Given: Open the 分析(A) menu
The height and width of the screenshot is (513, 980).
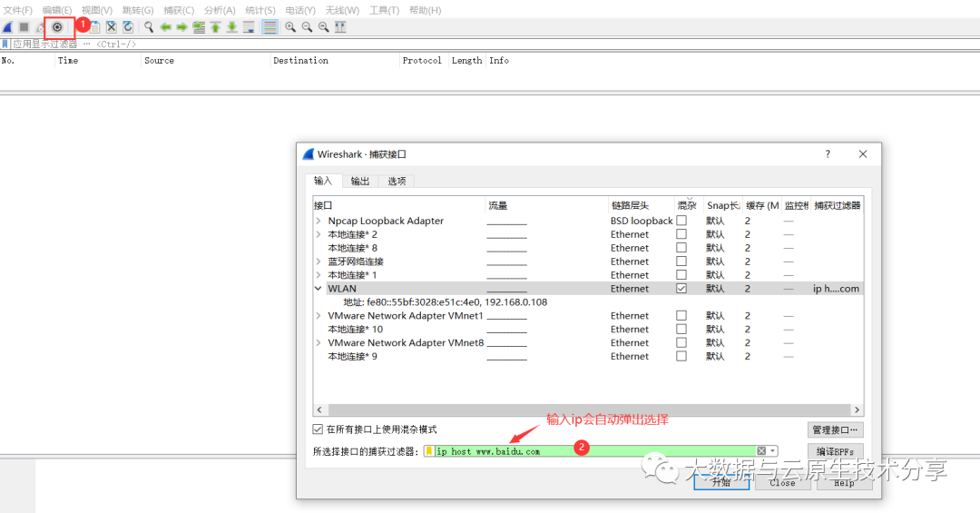Looking at the screenshot, I should coord(220,10).
